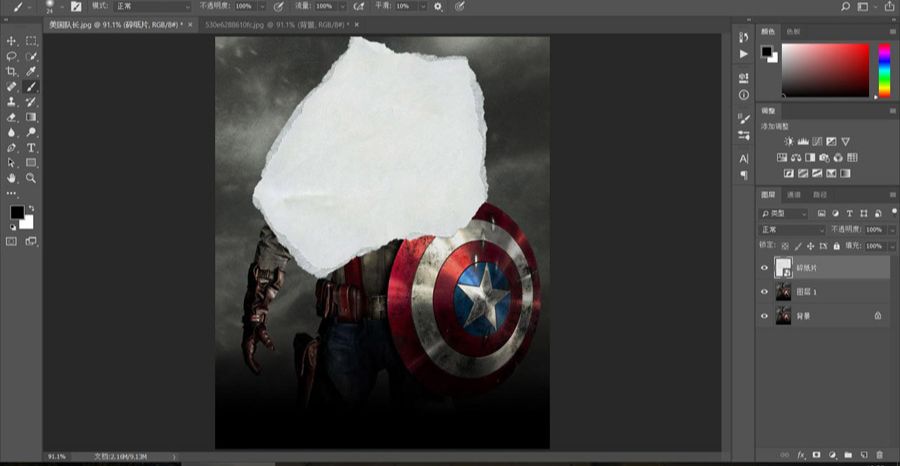Viewport: 900px width, 466px height.
Task: Click the layer effects fx button
Action: coord(801,455)
